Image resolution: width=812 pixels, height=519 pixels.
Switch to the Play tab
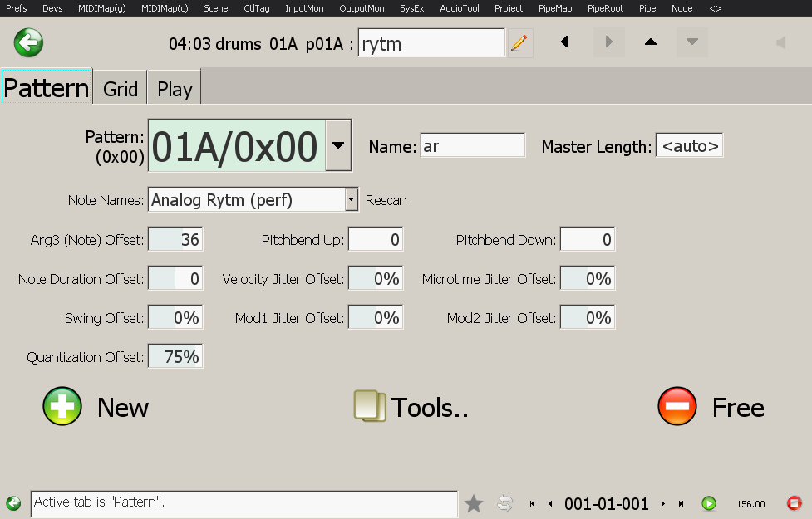(175, 88)
